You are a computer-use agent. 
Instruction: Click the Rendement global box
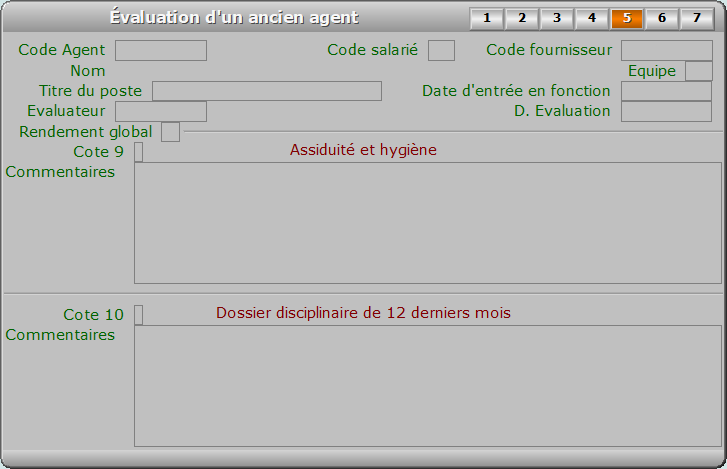pos(170,132)
